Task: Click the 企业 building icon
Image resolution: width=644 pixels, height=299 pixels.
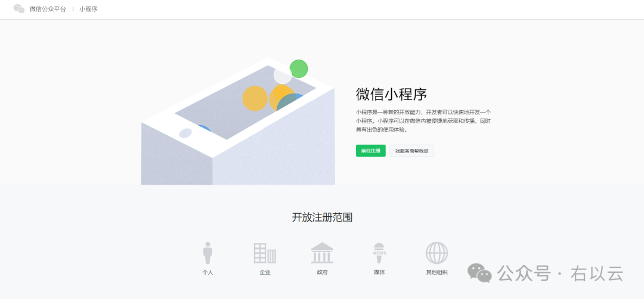Action: pos(265,253)
